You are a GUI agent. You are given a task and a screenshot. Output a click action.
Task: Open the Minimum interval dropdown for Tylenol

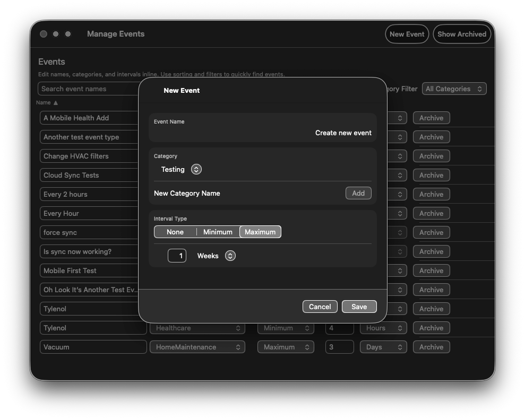285,328
